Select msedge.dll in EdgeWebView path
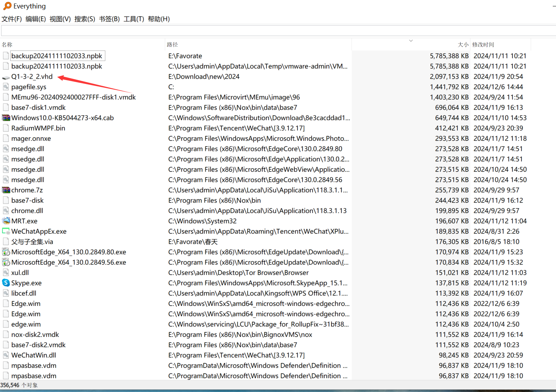 point(28,169)
